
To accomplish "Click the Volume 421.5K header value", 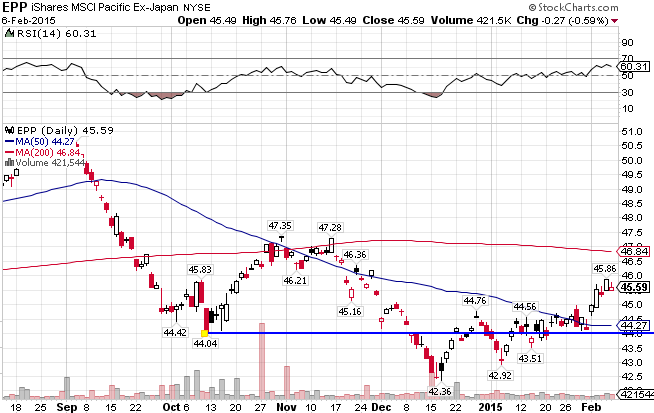I will tap(471, 20).
